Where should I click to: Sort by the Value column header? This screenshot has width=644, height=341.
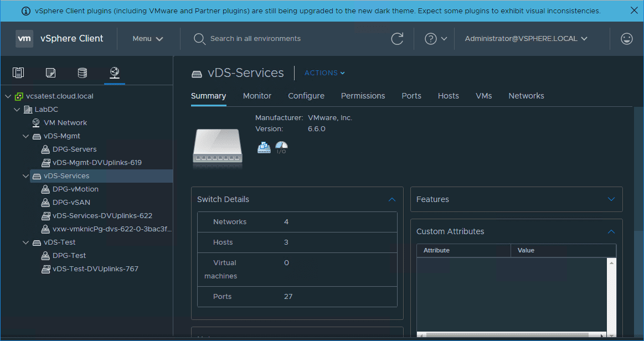click(x=564, y=251)
